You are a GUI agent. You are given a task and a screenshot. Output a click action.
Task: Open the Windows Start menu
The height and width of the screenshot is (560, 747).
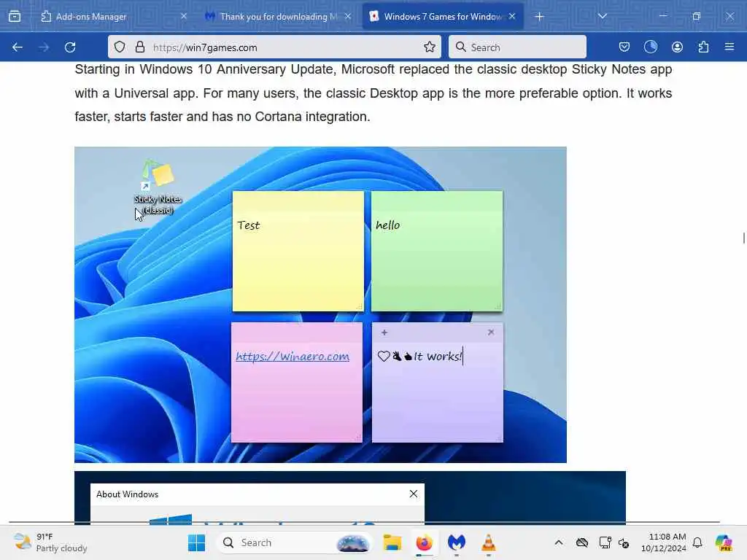[x=196, y=542]
